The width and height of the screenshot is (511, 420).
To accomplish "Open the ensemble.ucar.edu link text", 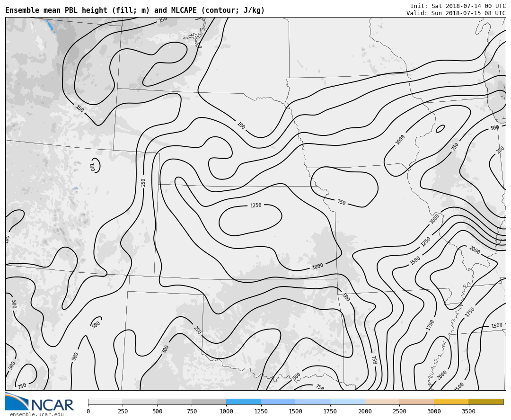I will coord(36,414).
